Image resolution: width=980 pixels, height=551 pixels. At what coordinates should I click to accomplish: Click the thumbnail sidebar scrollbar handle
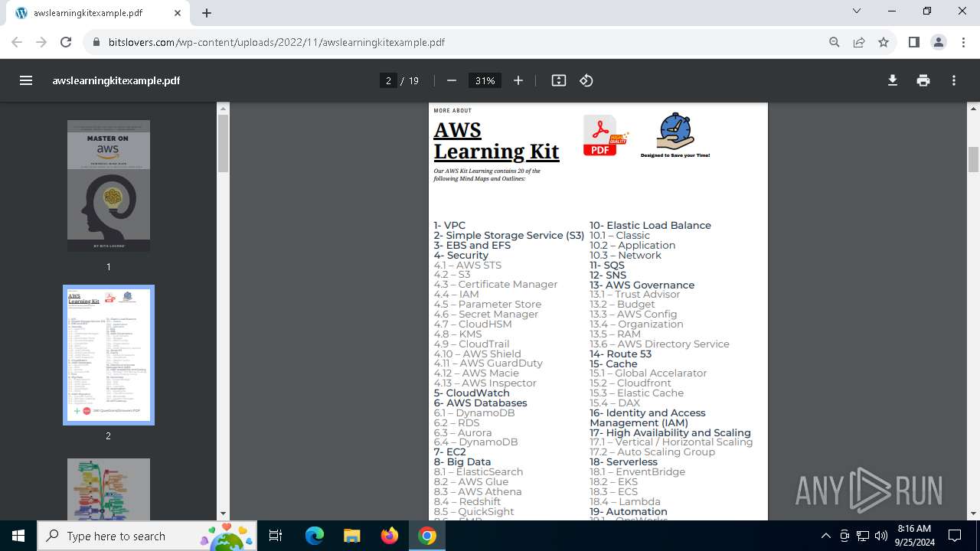(223, 144)
